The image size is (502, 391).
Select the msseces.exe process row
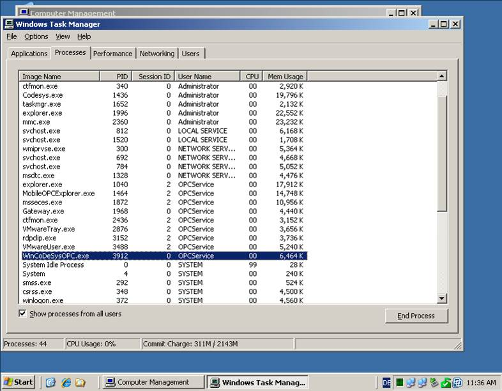coord(163,203)
